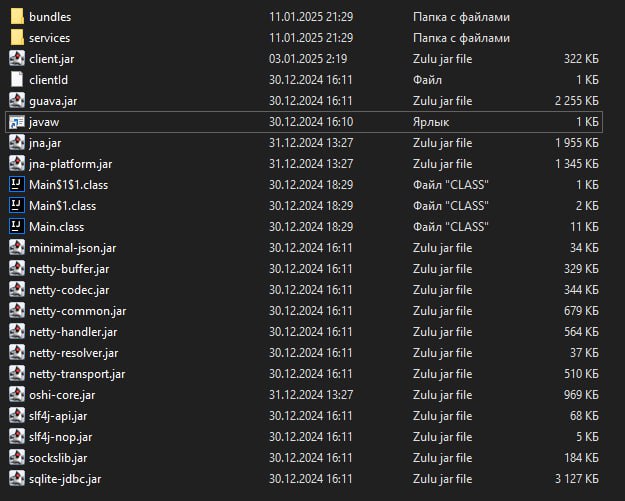Select the client.jar file icon
The height and width of the screenshot is (501, 625).
point(16,59)
